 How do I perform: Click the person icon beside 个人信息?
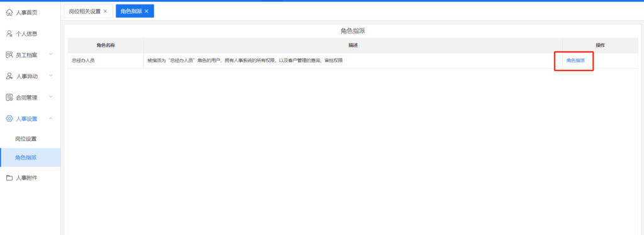point(9,34)
